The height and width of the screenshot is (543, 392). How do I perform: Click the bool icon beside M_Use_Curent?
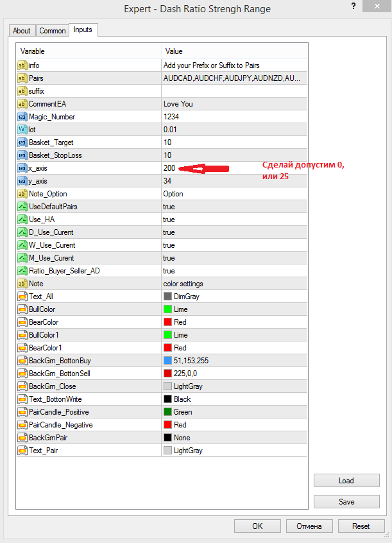22,257
